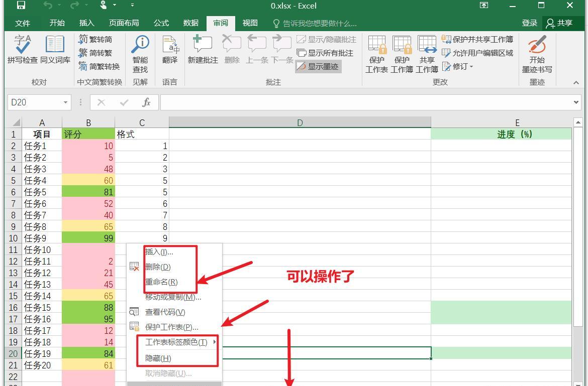Click 登录 sign in

(x=530, y=23)
